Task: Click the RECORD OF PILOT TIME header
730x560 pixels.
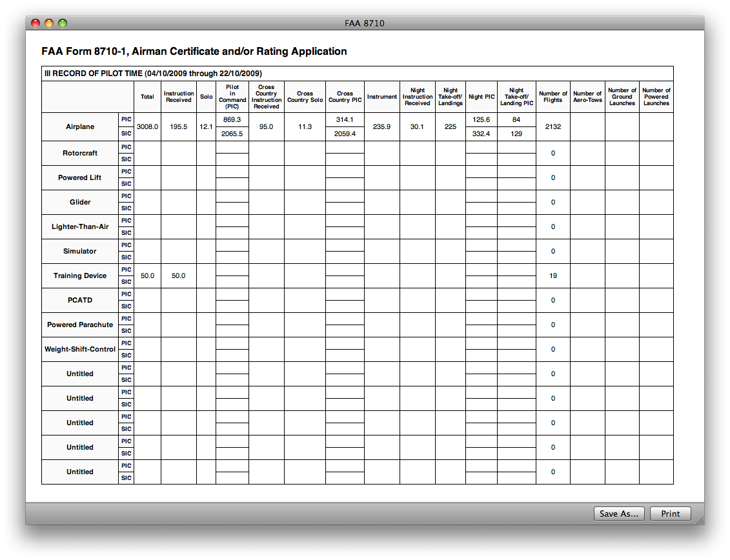Action: 153,74
